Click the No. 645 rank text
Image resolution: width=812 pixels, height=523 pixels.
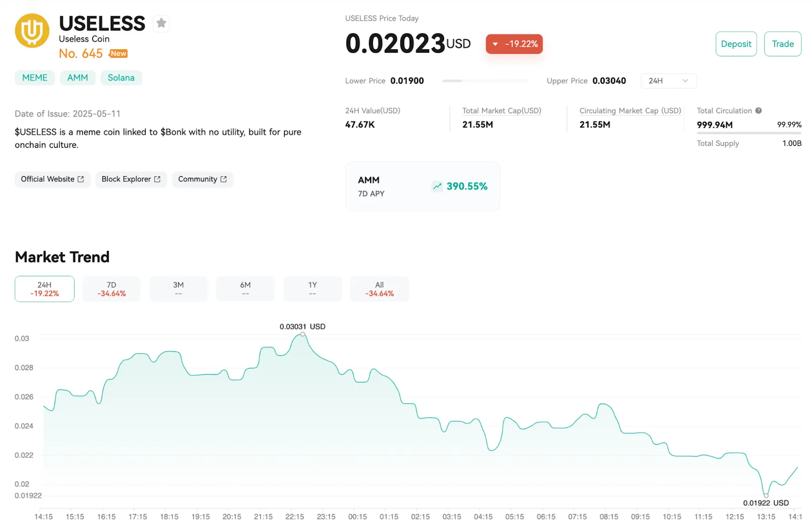(x=81, y=53)
